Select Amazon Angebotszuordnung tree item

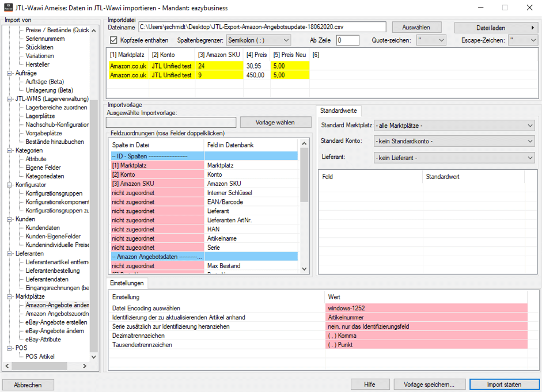coord(57,314)
